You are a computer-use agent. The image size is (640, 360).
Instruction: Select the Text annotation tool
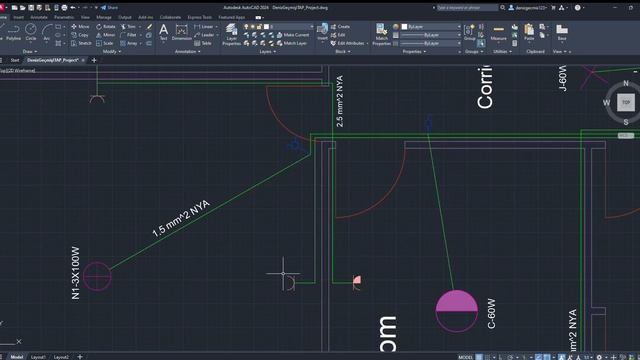tap(163, 32)
